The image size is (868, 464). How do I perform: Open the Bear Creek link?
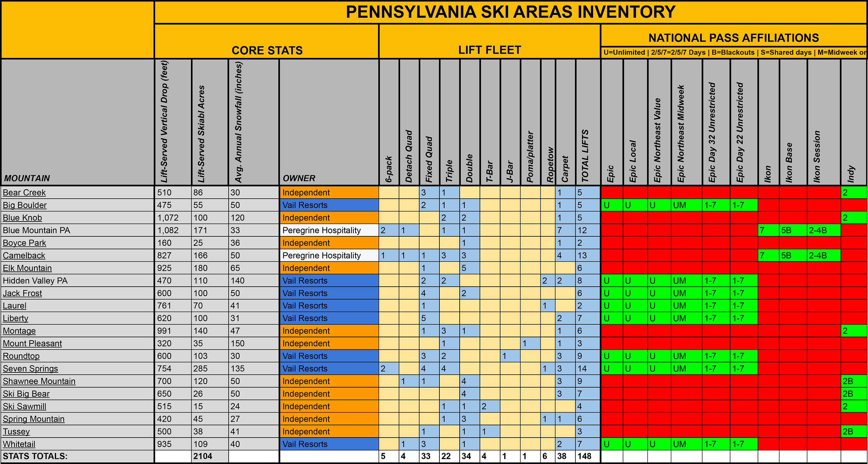click(x=24, y=193)
